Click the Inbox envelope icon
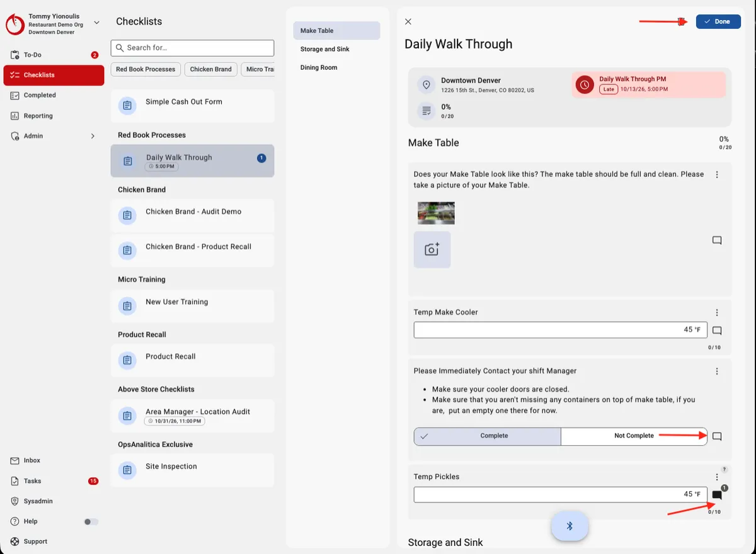The height and width of the screenshot is (554, 756). click(15, 461)
